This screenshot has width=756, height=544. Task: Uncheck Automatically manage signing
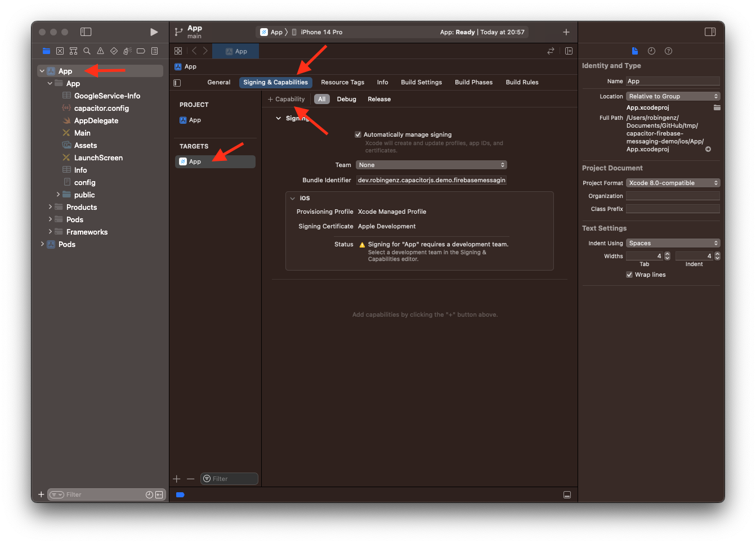358,134
